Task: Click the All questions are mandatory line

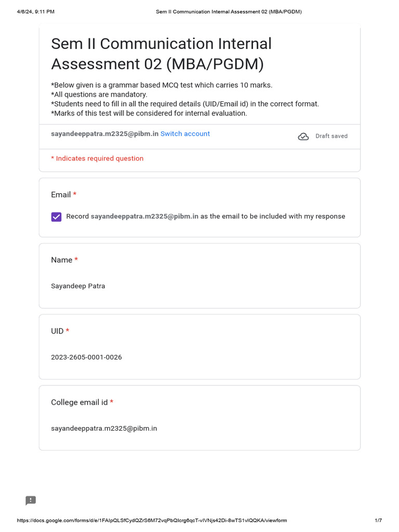Action: click(x=99, y=95)
